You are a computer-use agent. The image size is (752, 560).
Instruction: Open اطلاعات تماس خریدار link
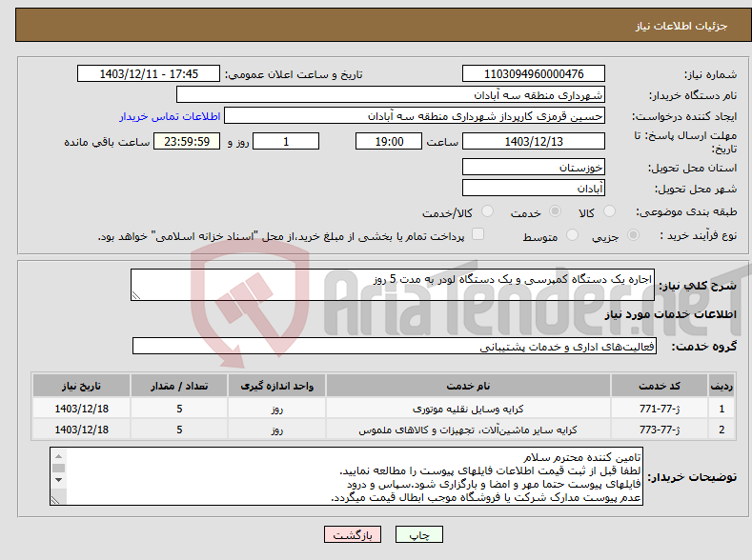click(170, 116)
